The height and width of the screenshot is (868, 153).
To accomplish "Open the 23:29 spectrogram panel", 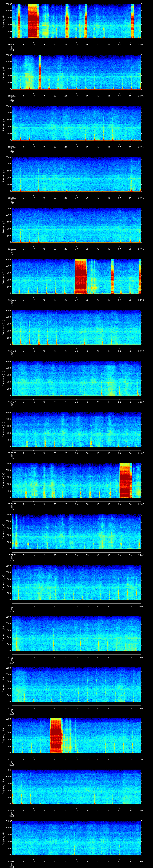I will coord(76,378).
